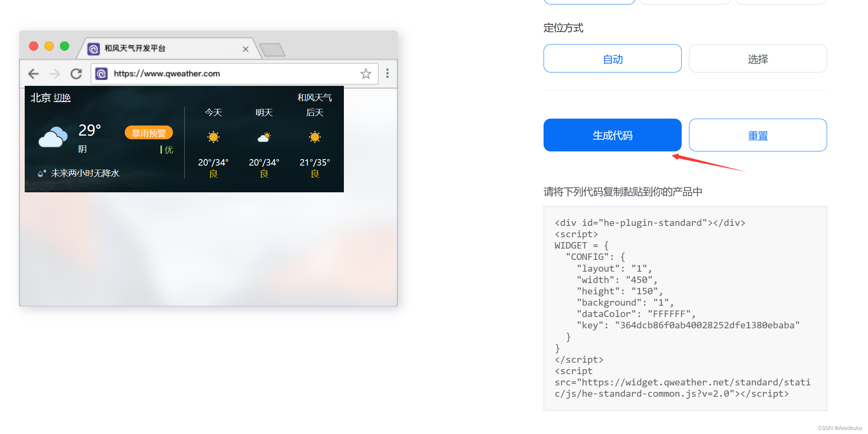This screenshot has width=868, height=434.
Task: Click the 定位方式 heading
Action: tap(563, 28)
